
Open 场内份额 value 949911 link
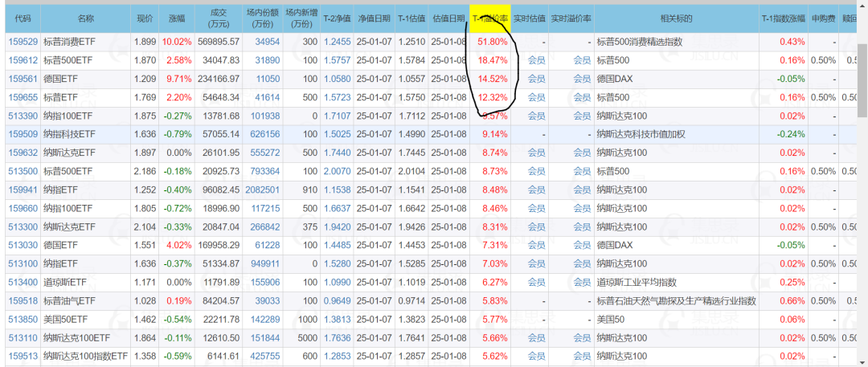pos(265,263)
